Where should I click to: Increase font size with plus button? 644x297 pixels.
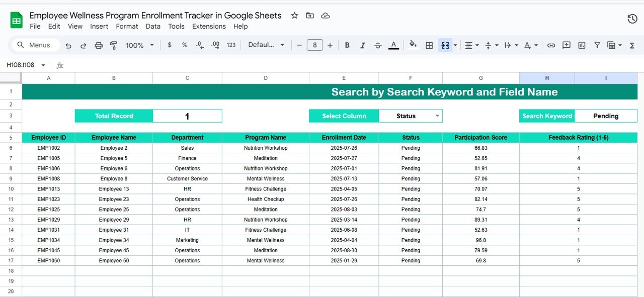pos(330,45)
